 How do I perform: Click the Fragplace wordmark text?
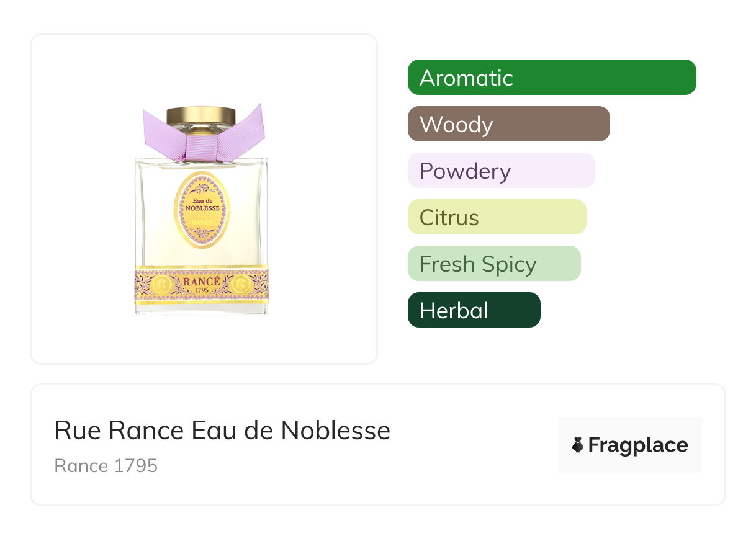[638, 445]
